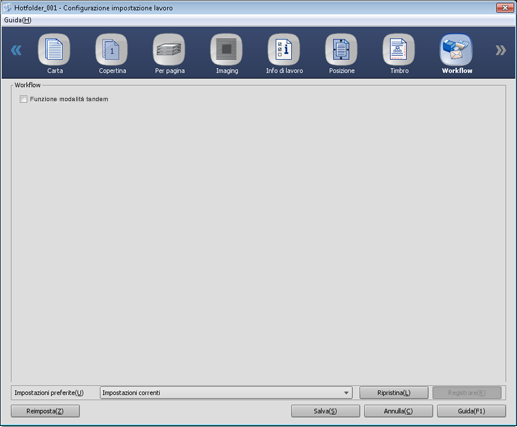Select the Workflow icon
The height and width of the screenshot is (427, 517).
(x=456, y=49)
